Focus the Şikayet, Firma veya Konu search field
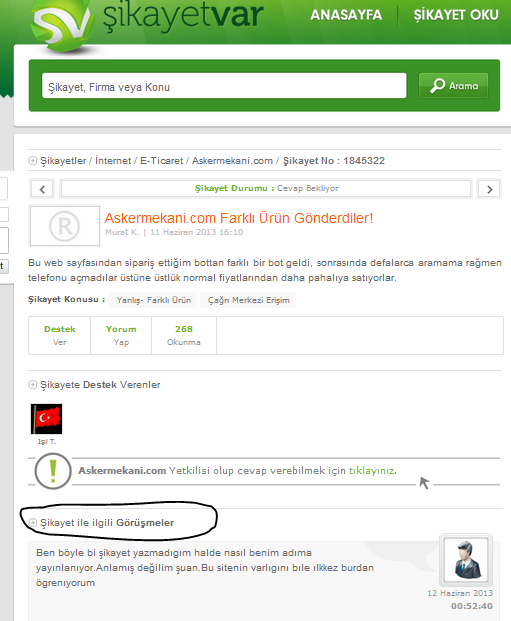The image size is (511, 621). point(224,86)
